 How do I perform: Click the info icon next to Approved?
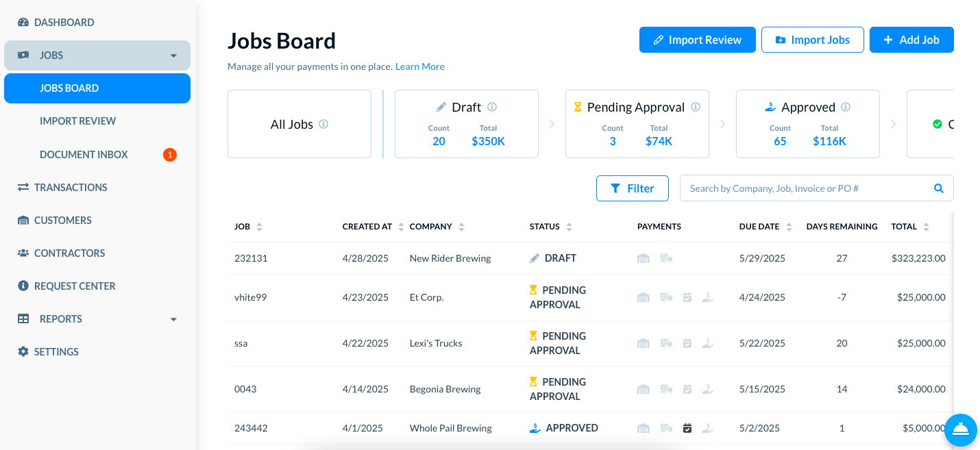point(846,107)
